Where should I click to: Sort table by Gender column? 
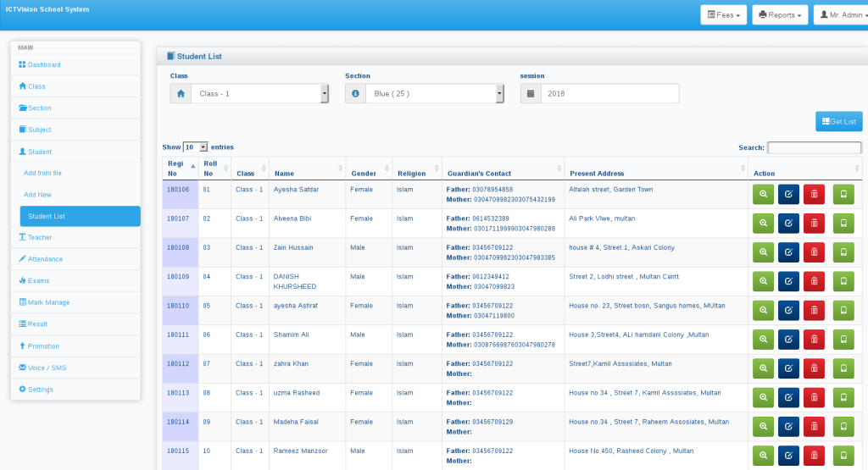pos(369,169)
